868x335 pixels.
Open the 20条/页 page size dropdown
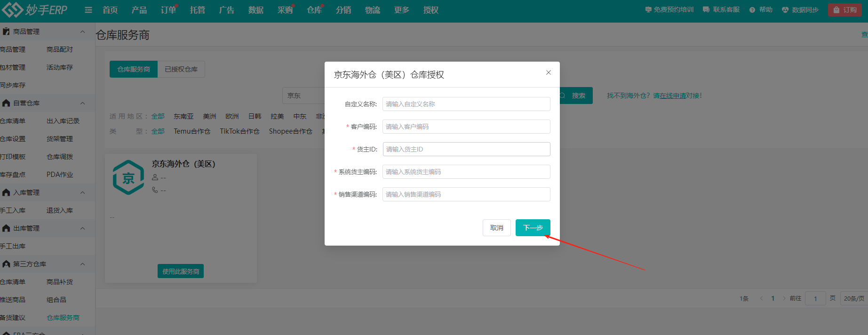coord(854,298)
